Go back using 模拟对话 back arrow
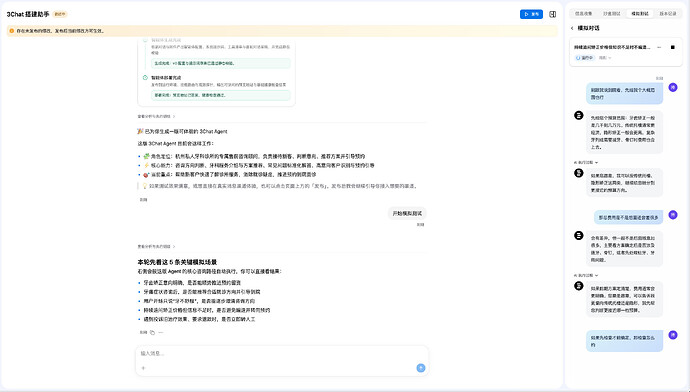The height and width of the screenshot is (392, 690). (x=572, y=28)
